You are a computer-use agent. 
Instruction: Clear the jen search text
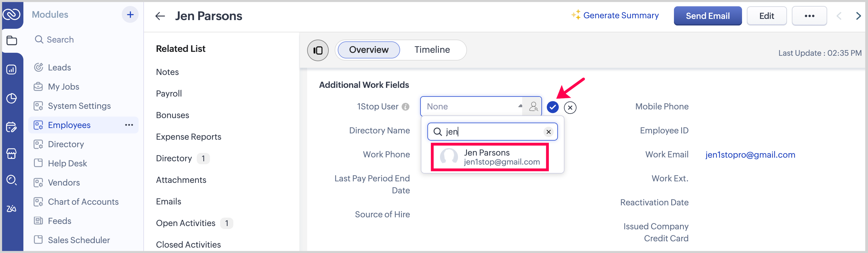coord(548,132)
